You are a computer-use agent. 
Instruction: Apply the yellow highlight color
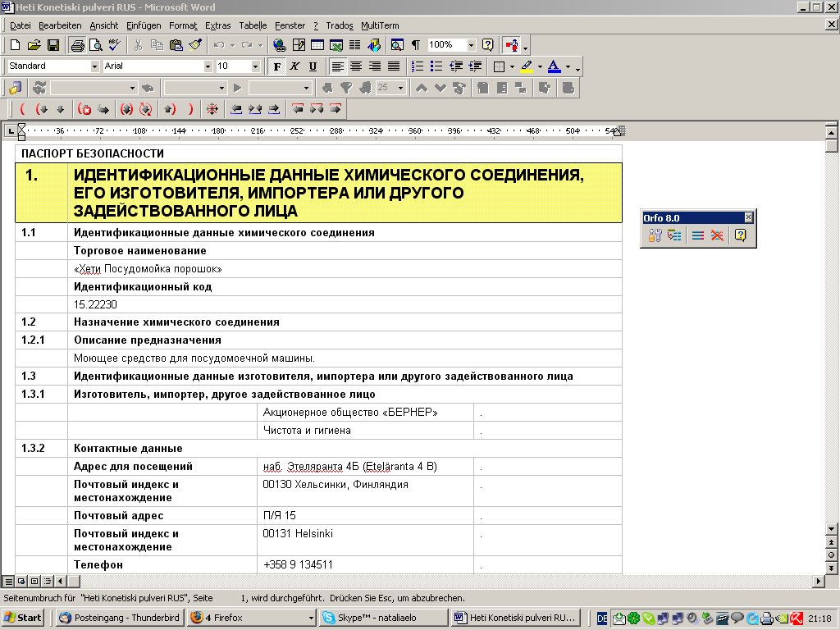point(527,66)
